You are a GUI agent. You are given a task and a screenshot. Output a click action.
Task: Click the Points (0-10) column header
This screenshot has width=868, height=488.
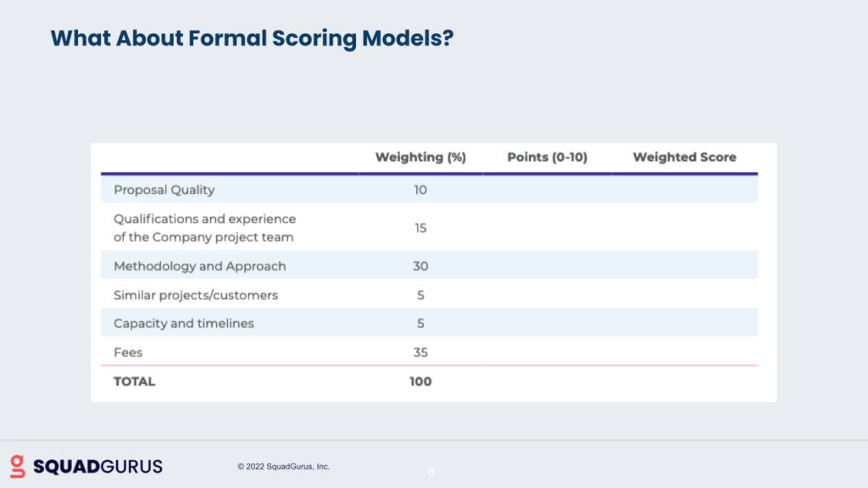coord(547,157)
